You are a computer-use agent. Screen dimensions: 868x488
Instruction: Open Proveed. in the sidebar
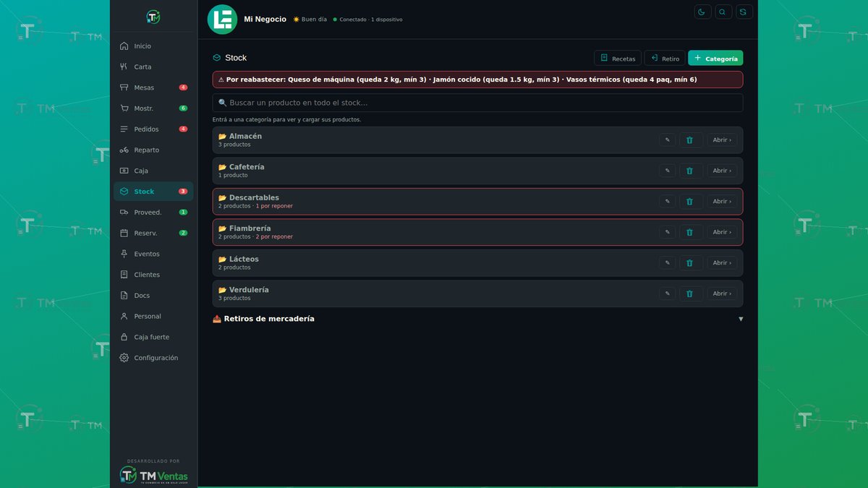(x=153, y=213)
